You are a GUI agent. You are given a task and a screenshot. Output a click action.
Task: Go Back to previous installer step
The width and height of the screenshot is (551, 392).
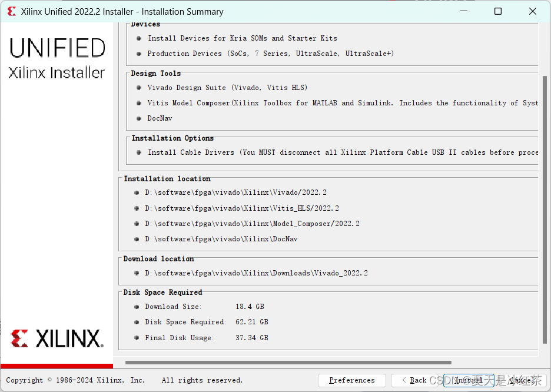(414, 380)
